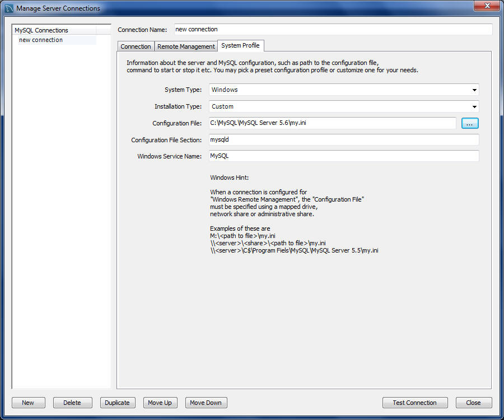The height and width of the screenshot is (420, 504).
Task: Focus the Configuration File Section field
Action: [343, 140]
